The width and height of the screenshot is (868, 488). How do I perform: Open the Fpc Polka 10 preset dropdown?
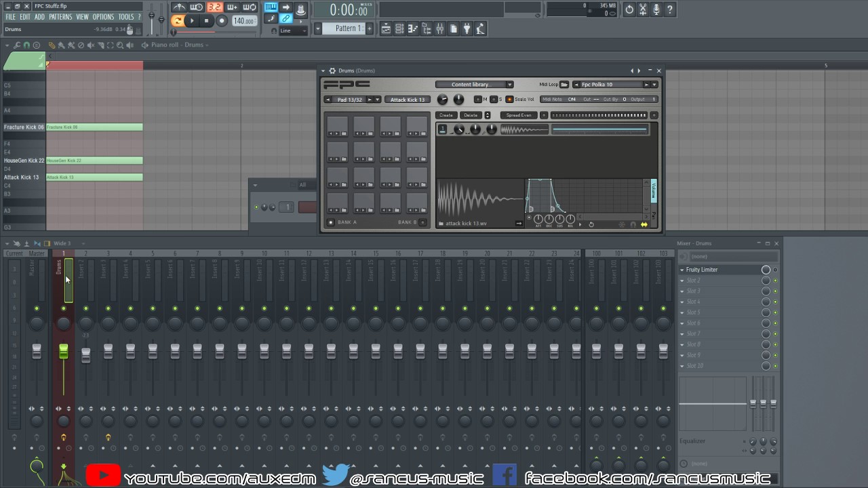pyautogui.click(x=654, y=85)
